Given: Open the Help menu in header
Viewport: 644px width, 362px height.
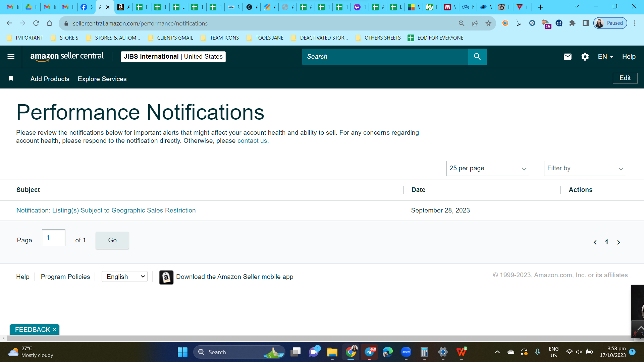Looking at the screenshot, I should tap(629, 57).
